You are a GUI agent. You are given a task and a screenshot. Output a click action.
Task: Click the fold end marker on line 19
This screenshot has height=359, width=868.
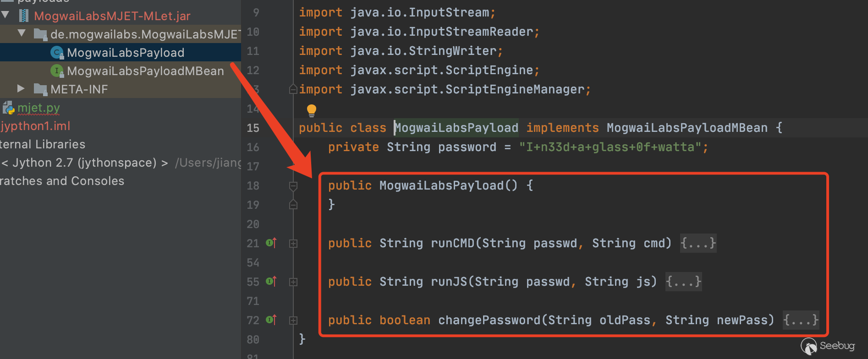pos(293,205)
